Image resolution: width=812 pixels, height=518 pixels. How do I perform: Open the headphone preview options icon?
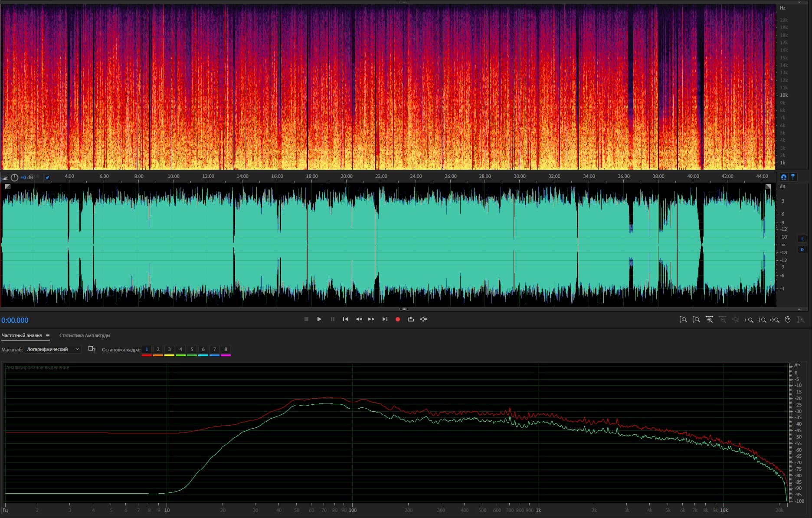point(783,177)
